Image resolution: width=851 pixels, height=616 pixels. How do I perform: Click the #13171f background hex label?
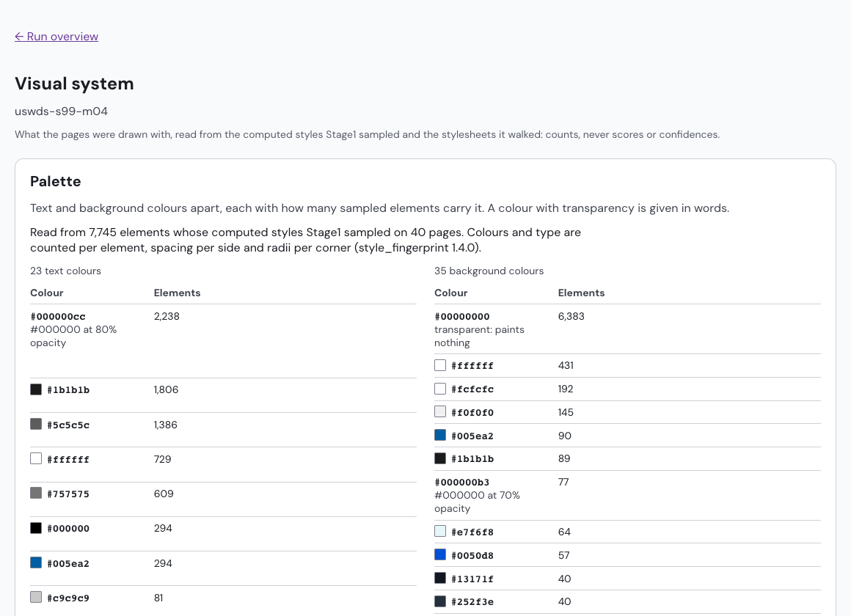pyautogui.click(x=472, y=579)
